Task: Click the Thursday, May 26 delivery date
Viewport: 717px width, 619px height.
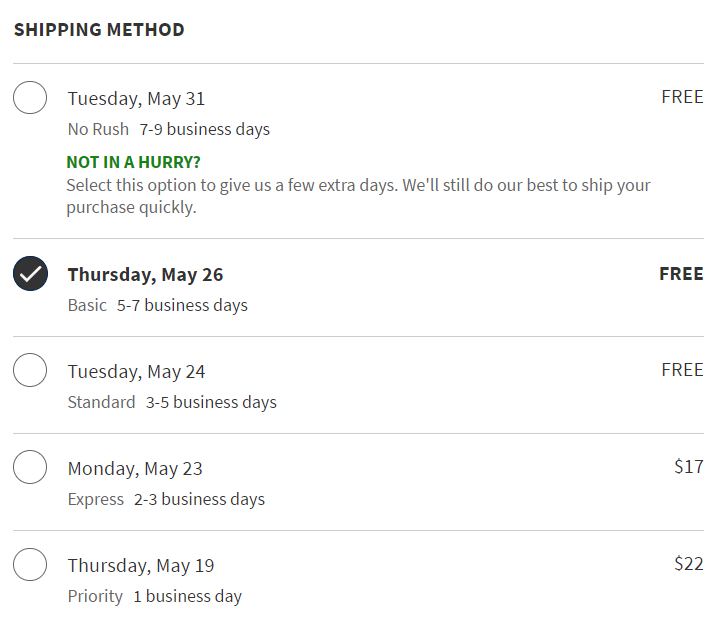Action: click(145, 275)
